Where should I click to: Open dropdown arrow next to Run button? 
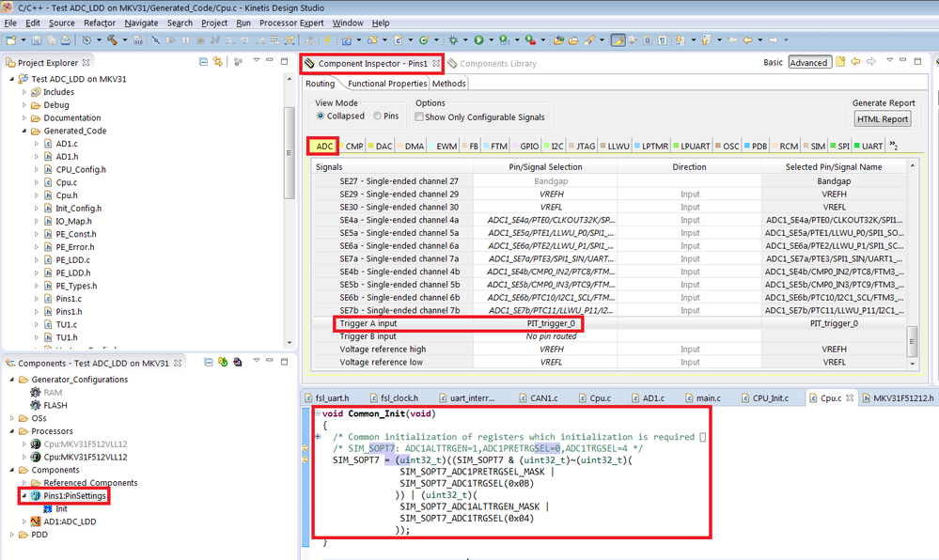[x=491, y=40]
